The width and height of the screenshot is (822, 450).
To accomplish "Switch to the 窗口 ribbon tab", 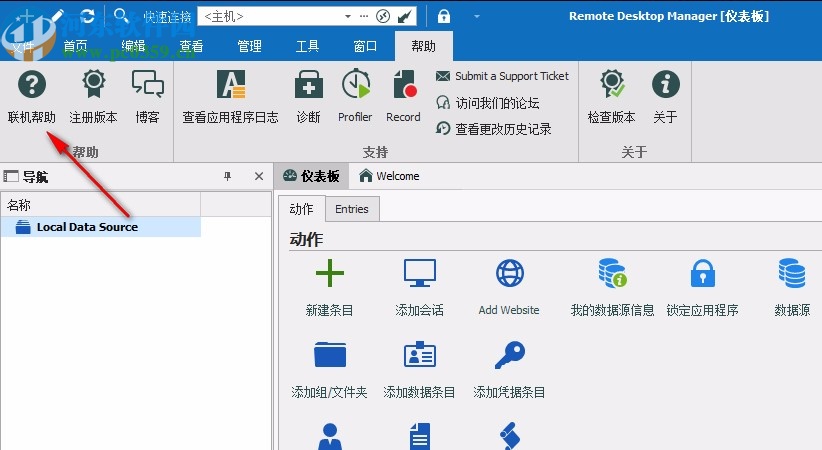I will 365,46.
